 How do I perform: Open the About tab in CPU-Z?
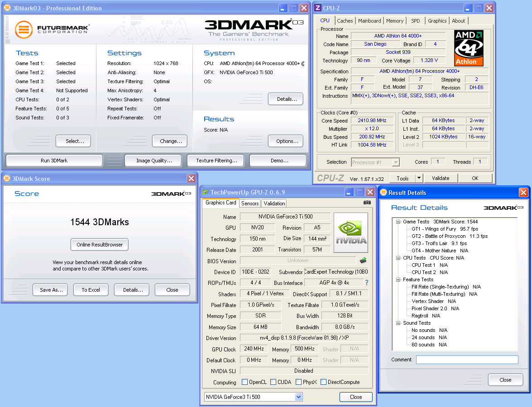[458, 21]
